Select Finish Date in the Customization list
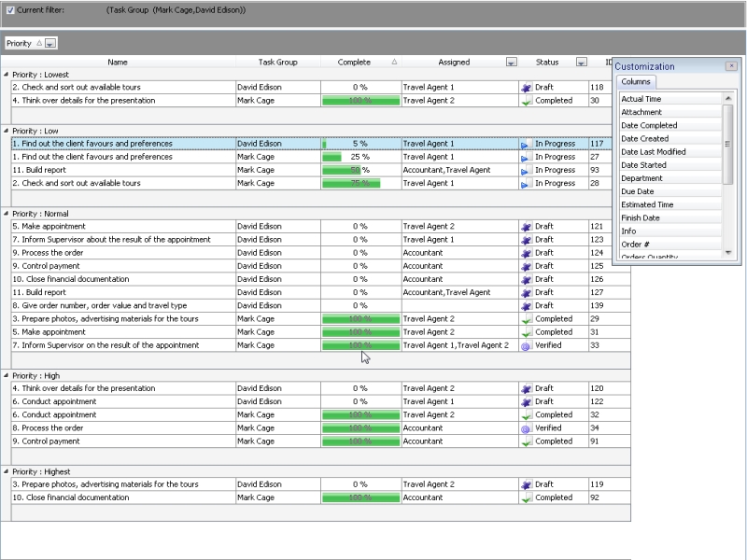Image resolution: width=747 pixels, height=560 pixels. [670, 218]
